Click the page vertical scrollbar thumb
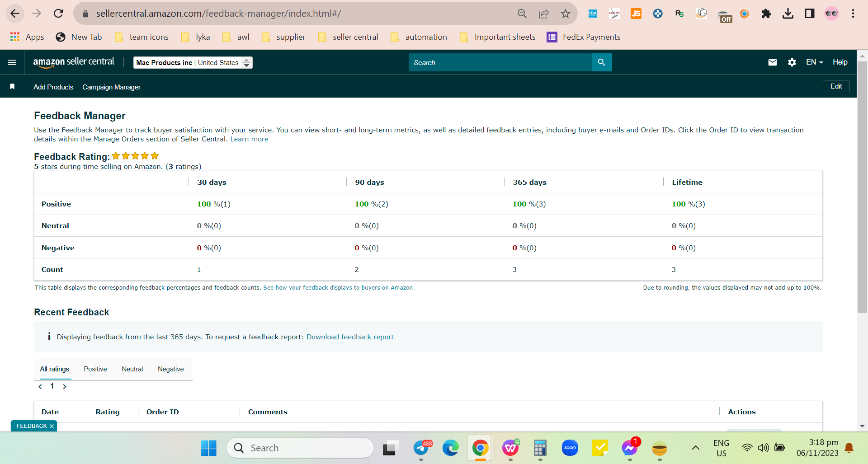The width and height of the screenshot is (868, 464). click(x=862, y=187)
